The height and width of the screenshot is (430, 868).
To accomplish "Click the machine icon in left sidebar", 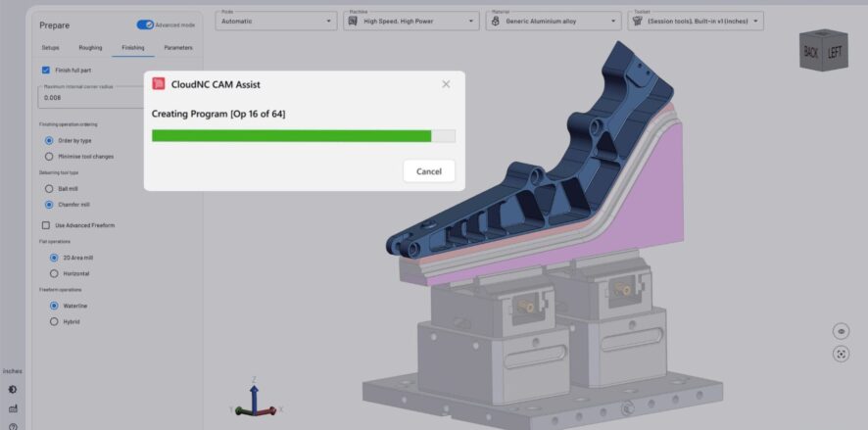I will 13,408.
